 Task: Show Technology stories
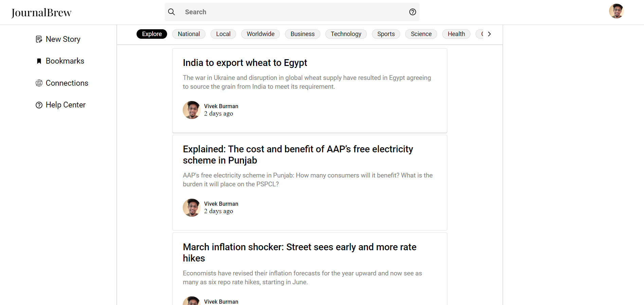click(346, 34)
